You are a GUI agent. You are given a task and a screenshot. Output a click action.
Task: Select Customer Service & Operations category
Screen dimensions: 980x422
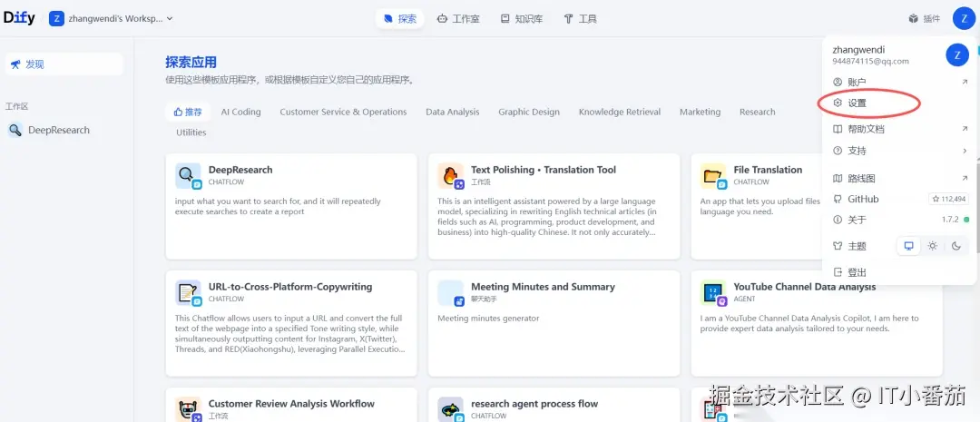343,112
